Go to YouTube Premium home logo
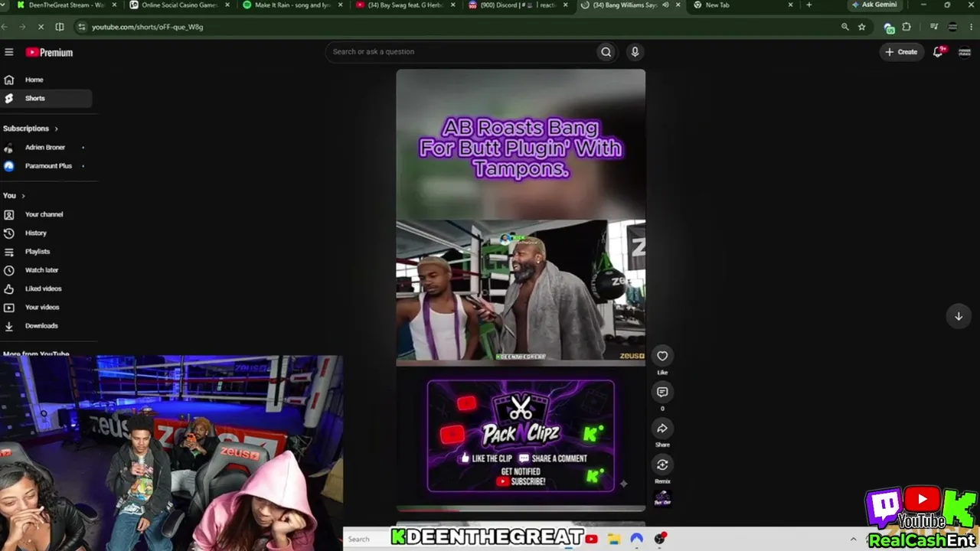The width and height of the screenshot is (980, 551). (x=49, y=52)
